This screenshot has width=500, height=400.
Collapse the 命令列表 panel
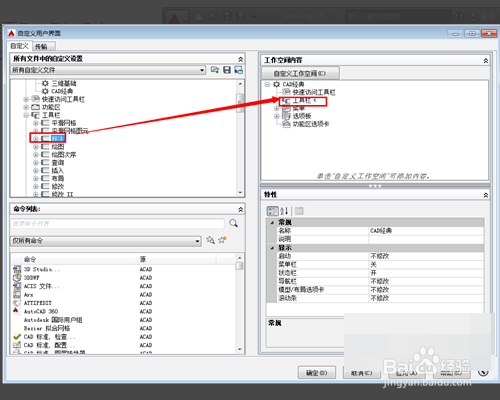click(241, 209)
